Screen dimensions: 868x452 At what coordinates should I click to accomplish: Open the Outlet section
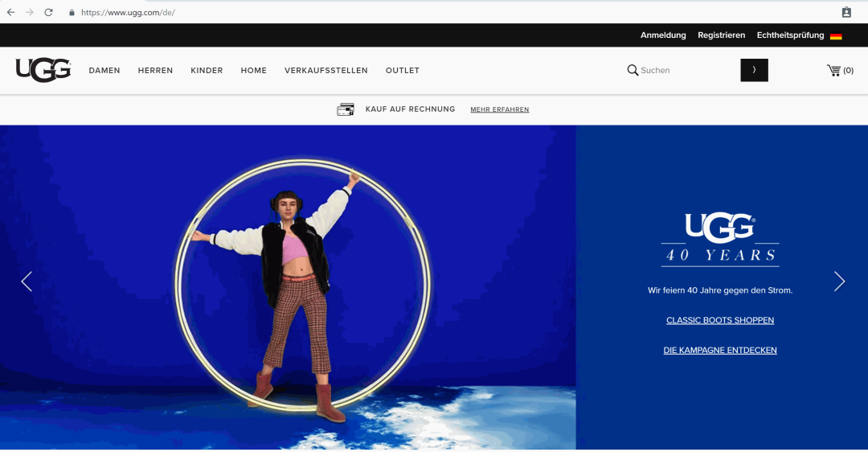(x=403, y=70)
